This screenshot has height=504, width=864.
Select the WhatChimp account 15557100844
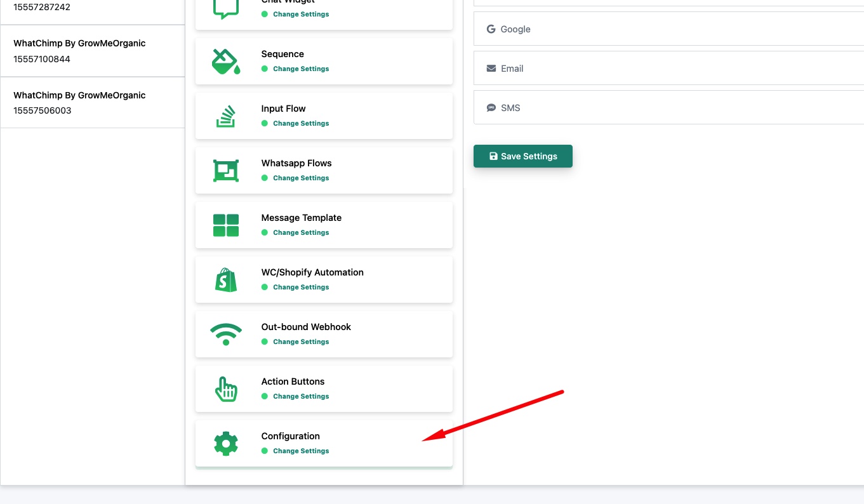pos(93,51)
